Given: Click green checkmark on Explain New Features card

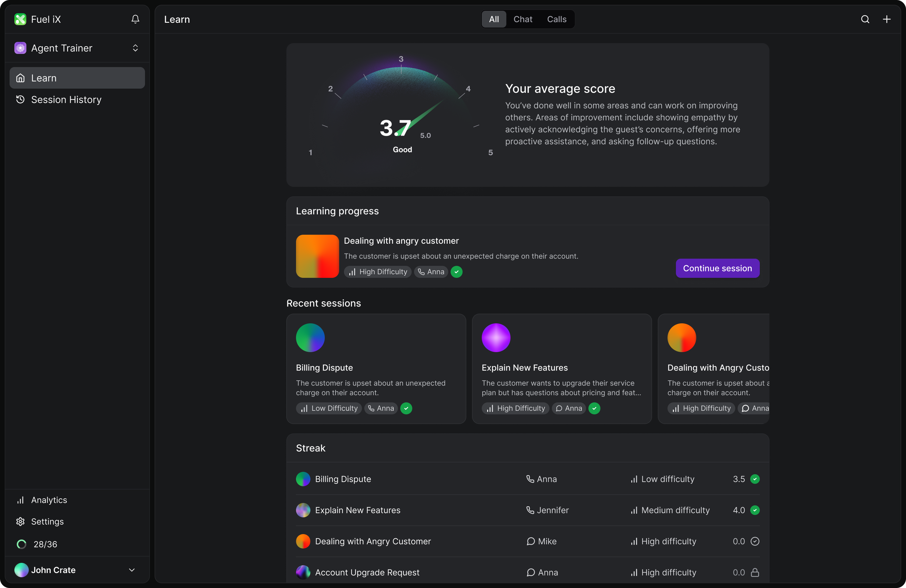Looking at the screenshot, I should click(x=594, y=408).
